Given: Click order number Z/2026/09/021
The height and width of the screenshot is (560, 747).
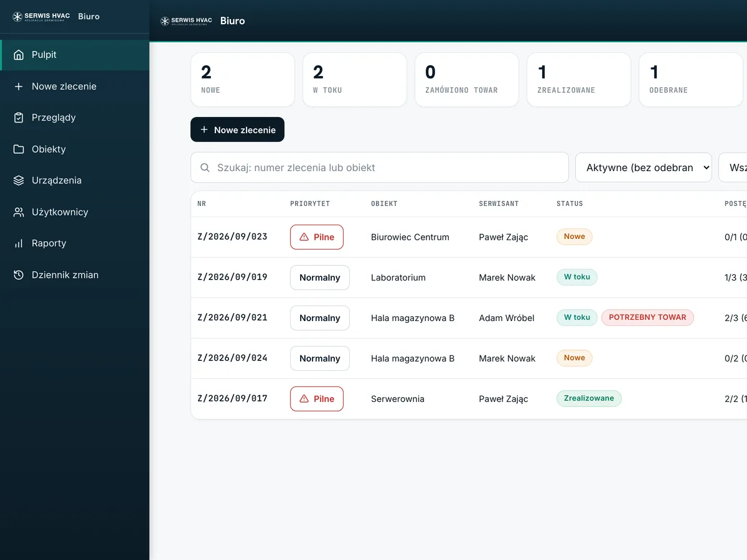Looking at the screenshot, I should (232, 317).
